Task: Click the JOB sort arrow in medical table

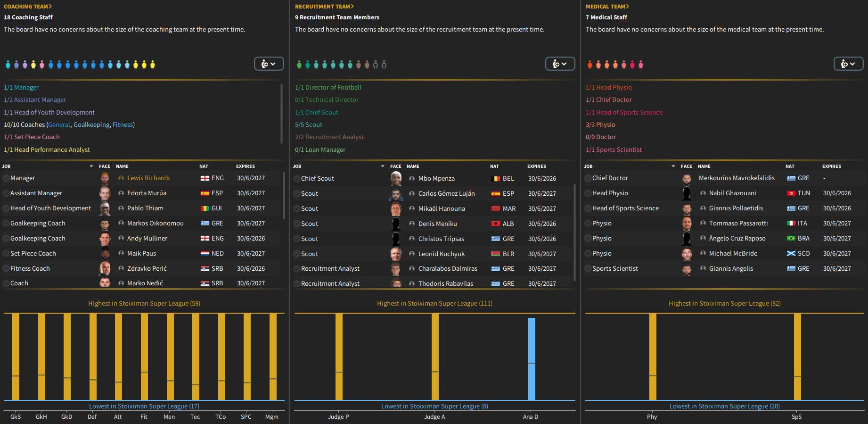Action: [673, 166]
